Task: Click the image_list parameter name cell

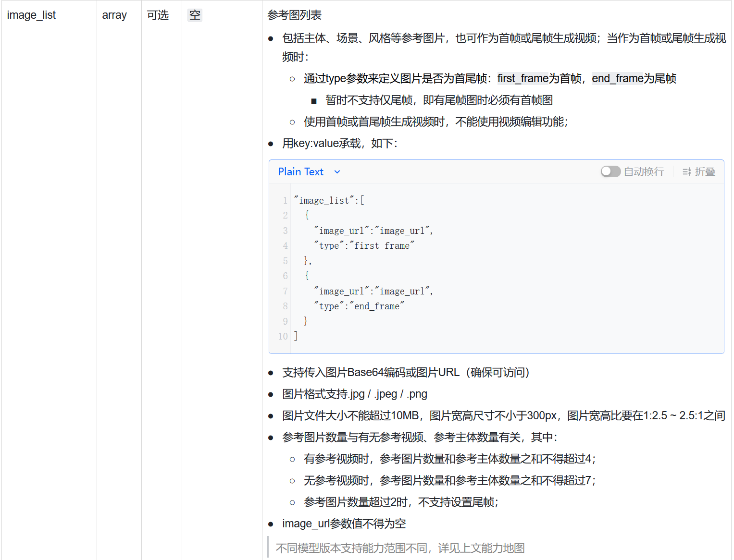Action: pos(31,15)
